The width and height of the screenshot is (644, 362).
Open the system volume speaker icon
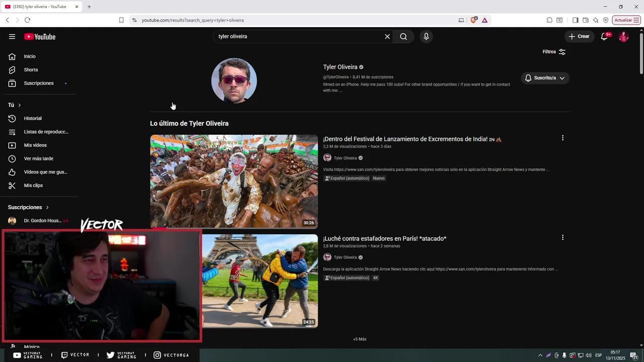(589, 355)
